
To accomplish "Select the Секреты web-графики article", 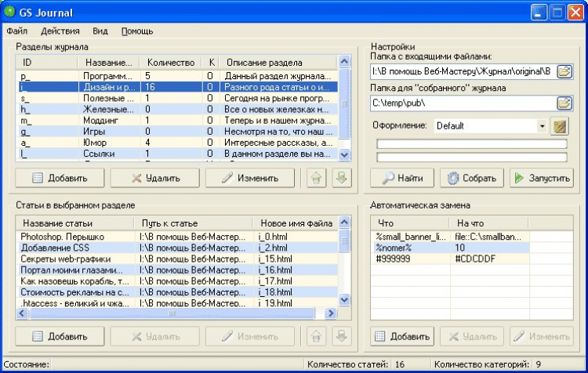I will (x=177, y=259).
